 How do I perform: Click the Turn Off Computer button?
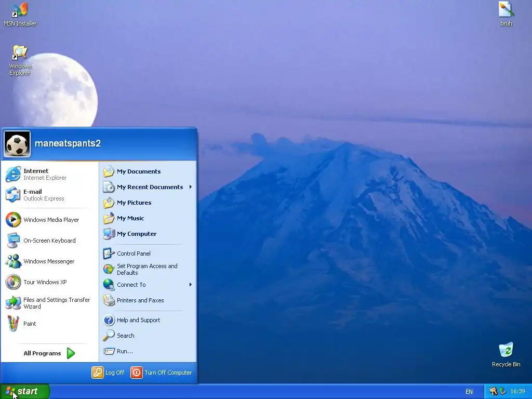(x=161, y=373)
